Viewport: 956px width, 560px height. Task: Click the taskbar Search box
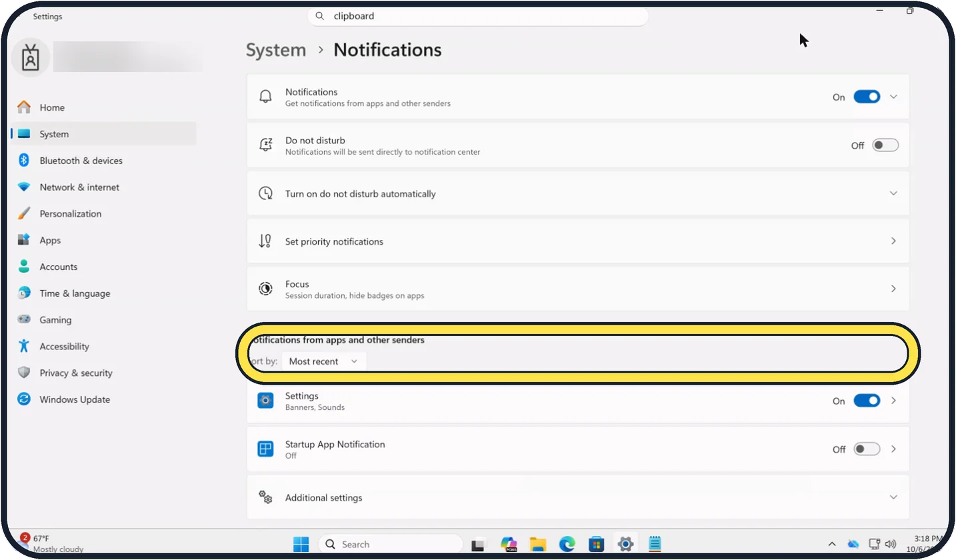[x=391, y=544]
